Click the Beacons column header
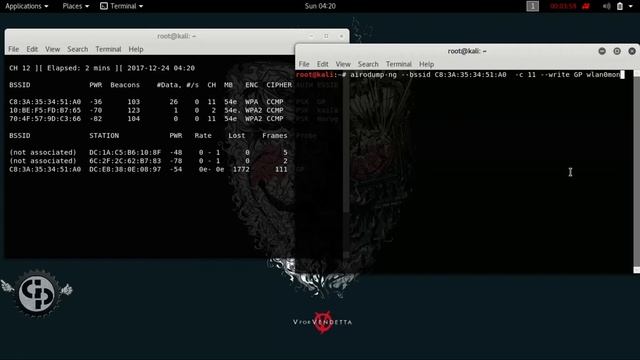This screenshot has height=360, width=640. click(125, 85)
